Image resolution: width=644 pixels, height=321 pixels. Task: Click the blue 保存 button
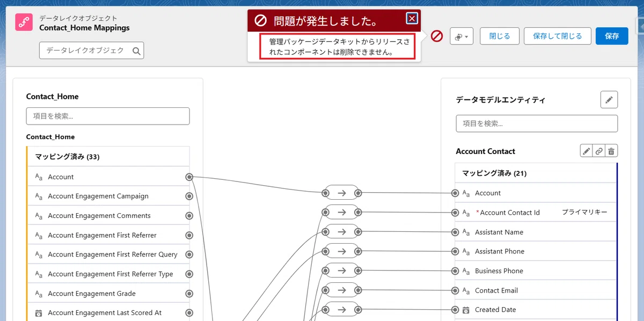click(612, 36)
